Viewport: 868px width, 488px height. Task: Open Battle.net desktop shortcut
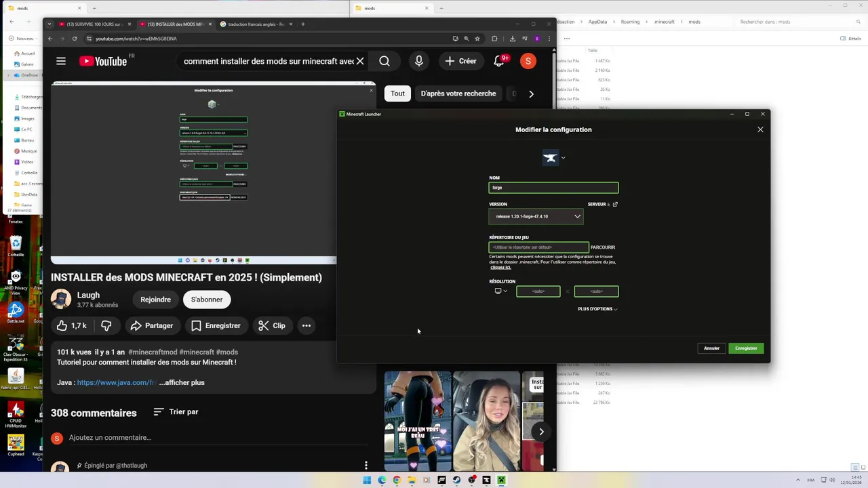(16, 312)
